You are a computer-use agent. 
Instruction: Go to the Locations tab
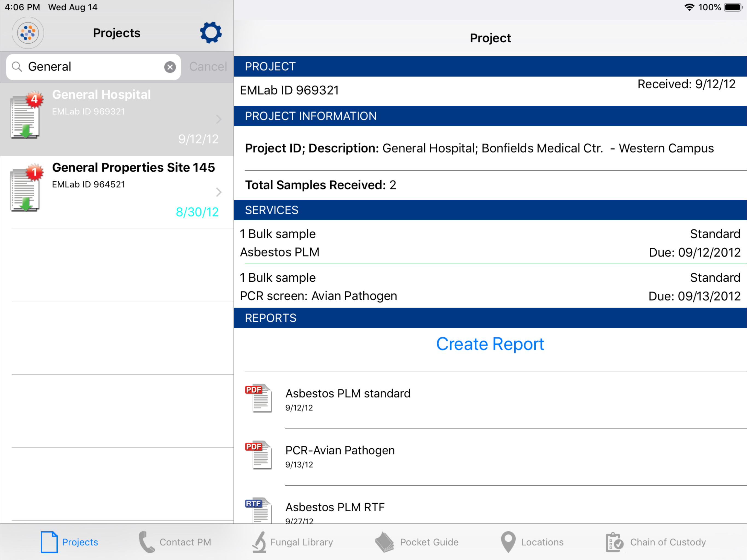point(532,542)
